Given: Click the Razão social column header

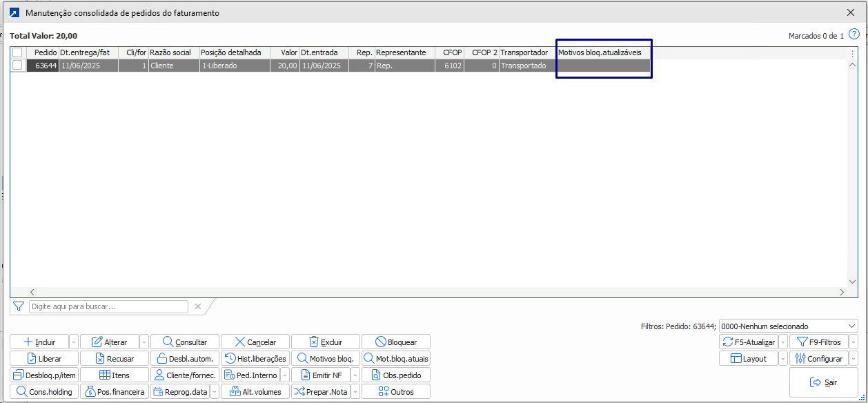Looking at the screenshot, I should [174, 52].
